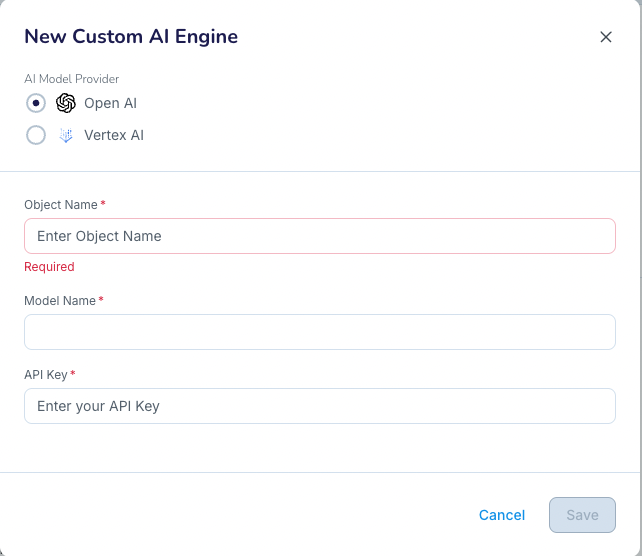Click the "AI Model Provider" section label
This screenshot has height=556, width=642.
(x=71, y=79)
